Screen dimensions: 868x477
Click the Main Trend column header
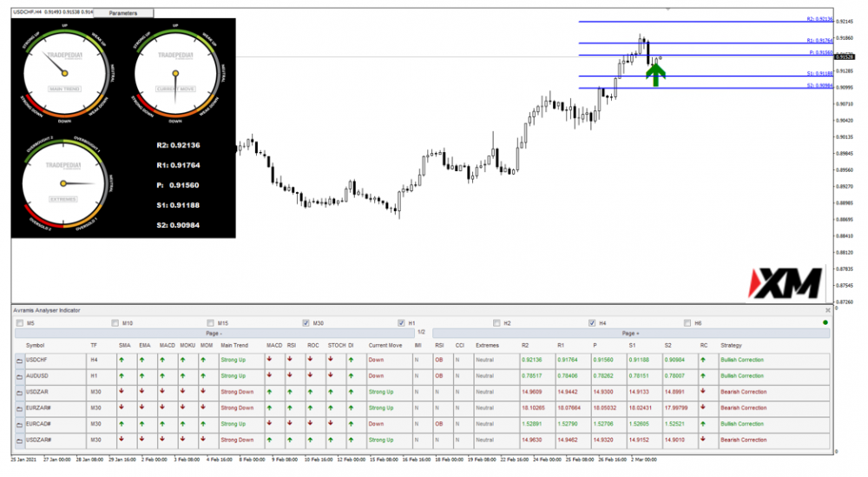(x=234, y=345)
